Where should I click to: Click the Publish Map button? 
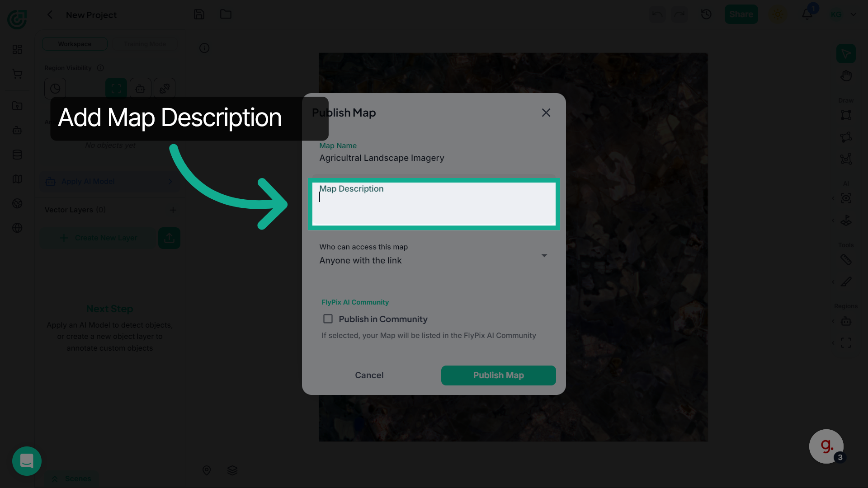(498, 375)
